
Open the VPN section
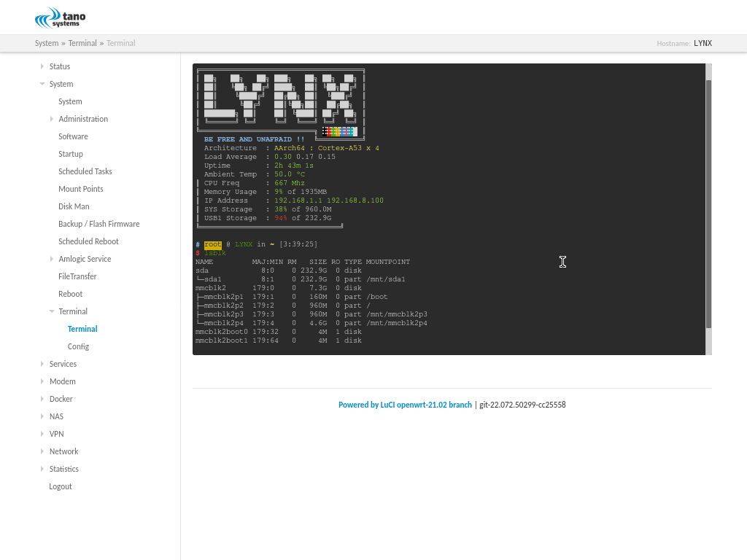(56, 435)
